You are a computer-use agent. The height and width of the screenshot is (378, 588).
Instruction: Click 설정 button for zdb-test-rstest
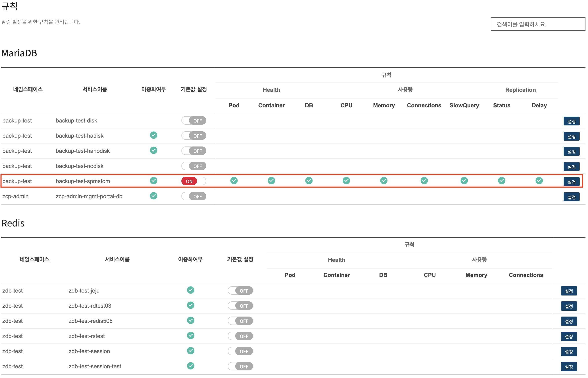coord(569,336)
